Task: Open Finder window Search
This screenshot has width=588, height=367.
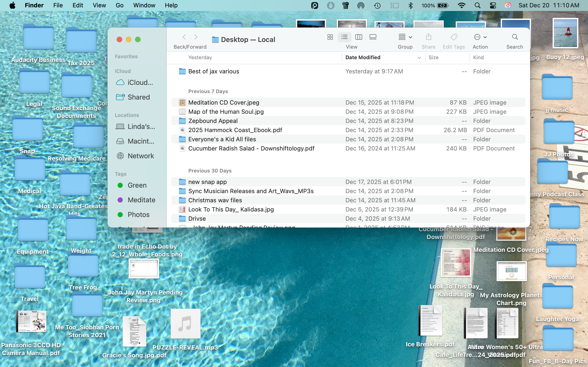Action: coord(515,37)
